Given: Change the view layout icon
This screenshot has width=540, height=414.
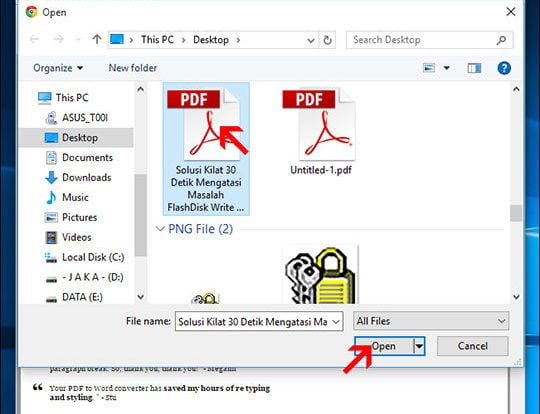Looking at the screenshot, I should (x=429, y=68).
